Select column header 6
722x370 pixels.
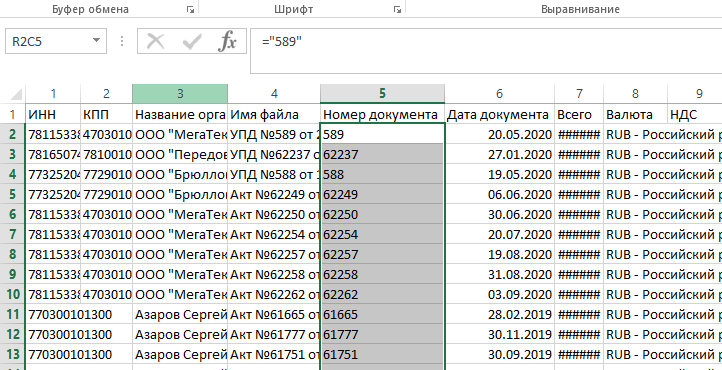500,94
